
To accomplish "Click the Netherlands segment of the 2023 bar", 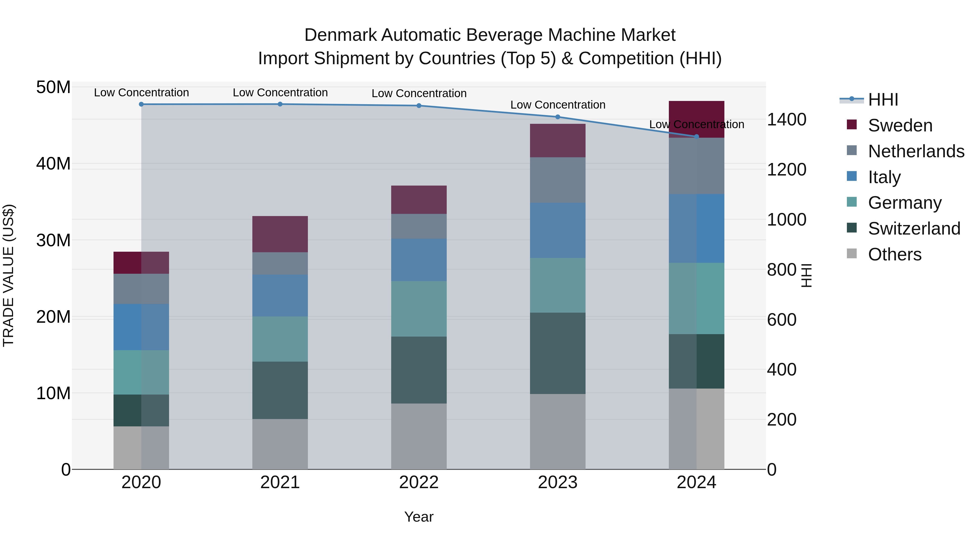I will tap(558, 180).
